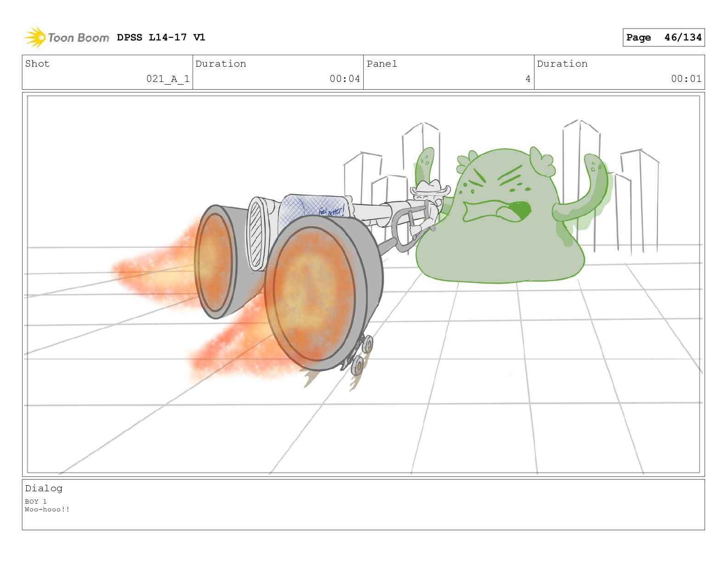Viewport: 728px width, 563px height.
Task: Select the Panel label
Action: click(x=382, y=63)
